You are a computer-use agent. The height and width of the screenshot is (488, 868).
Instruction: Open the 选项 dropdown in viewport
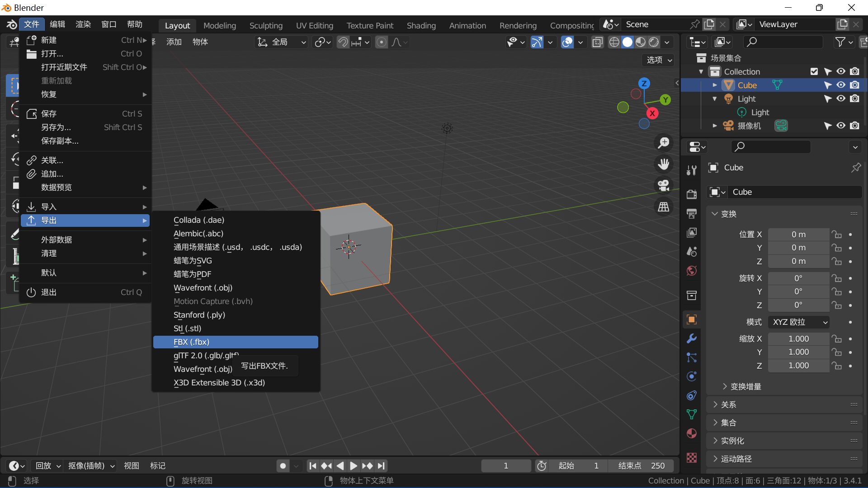click(x=659, y=60)
